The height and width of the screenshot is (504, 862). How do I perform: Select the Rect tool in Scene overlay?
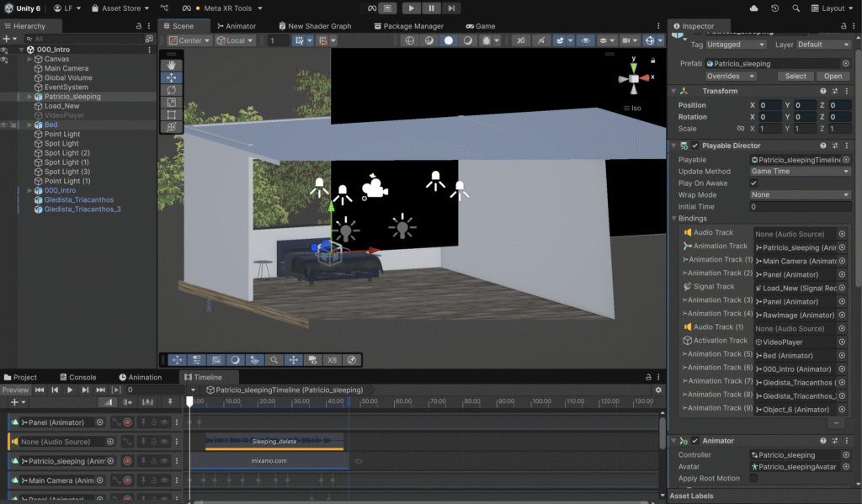click(x=172, y=115)
